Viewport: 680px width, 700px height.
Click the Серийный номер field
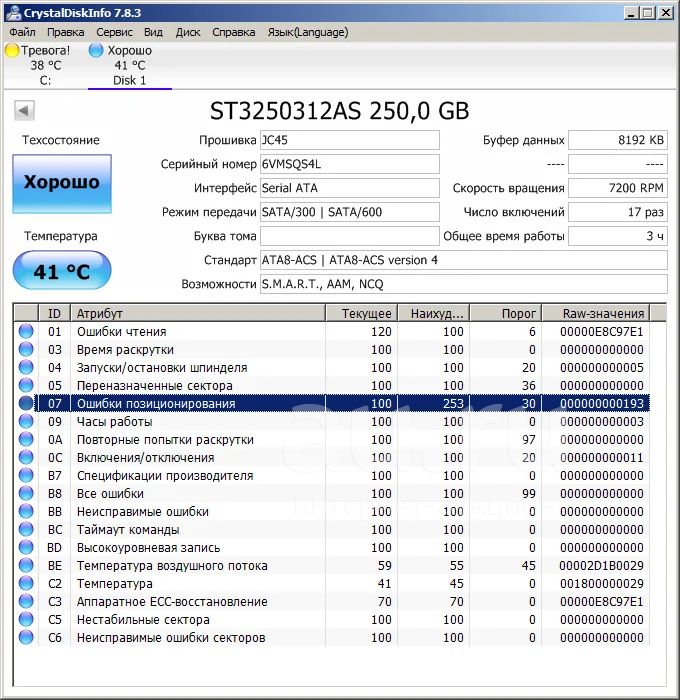tap(349, 164)
